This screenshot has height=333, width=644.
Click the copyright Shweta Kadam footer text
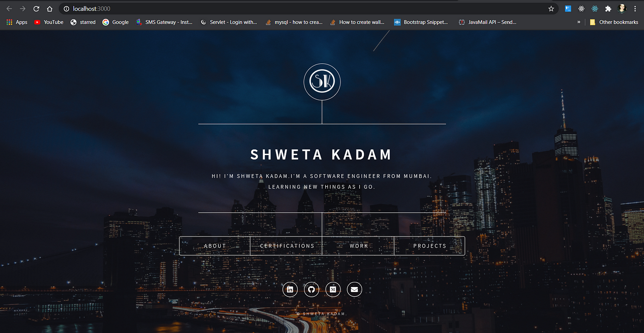tap(322, 314)
